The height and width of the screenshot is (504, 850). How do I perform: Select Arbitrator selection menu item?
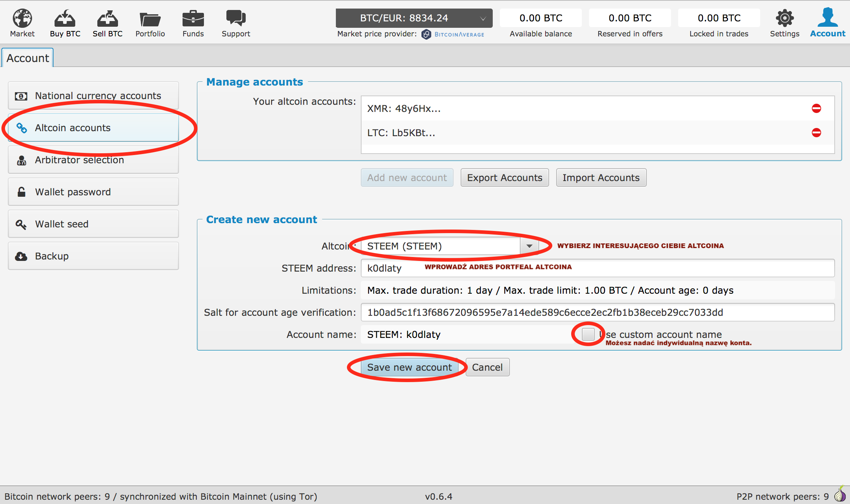coord(93,160)
